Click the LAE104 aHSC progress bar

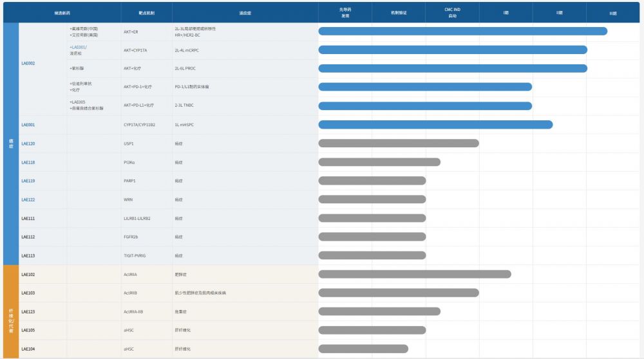[363, 349]
